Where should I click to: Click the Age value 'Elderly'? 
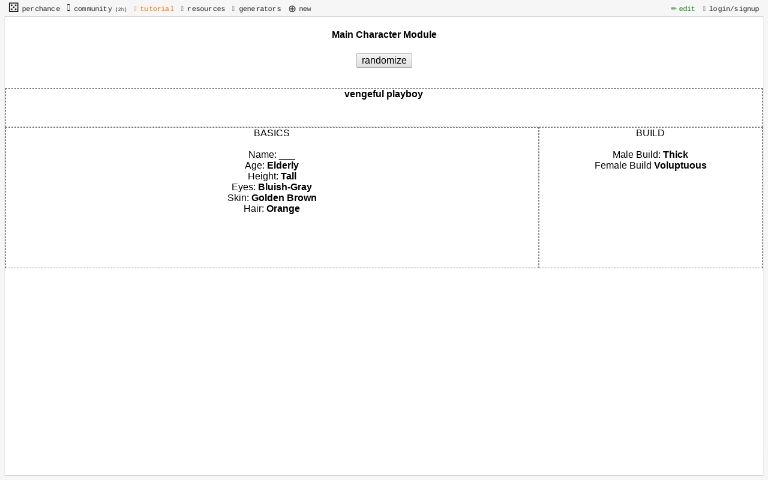tap(282, 166)
